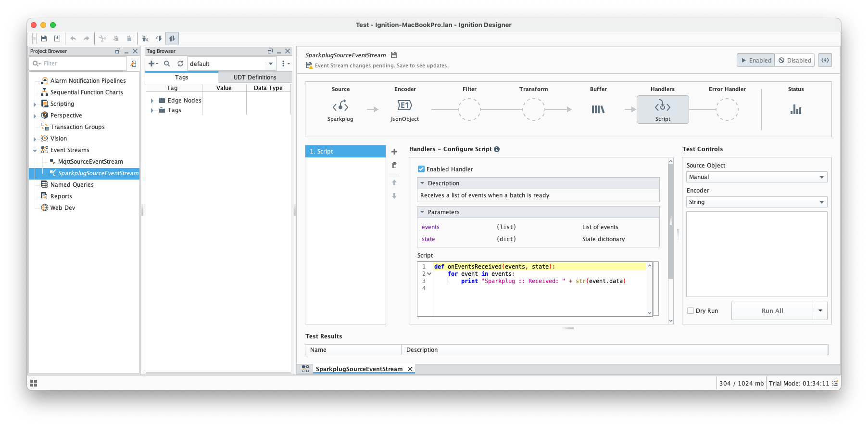Click the handler config vertical scrollbar

click(x=671, y=221)
